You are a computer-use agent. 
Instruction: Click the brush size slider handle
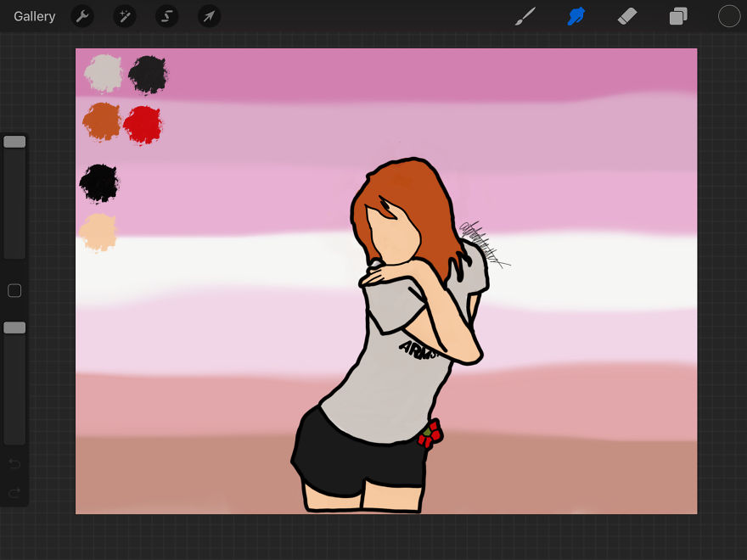pos(14,142)
